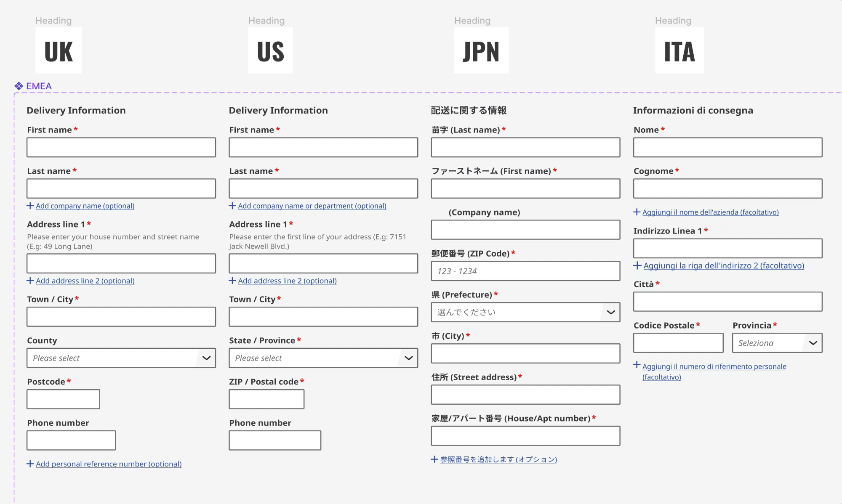Click the Codice Postale input field
The image size is (842, 504).
tap(678, 343)
